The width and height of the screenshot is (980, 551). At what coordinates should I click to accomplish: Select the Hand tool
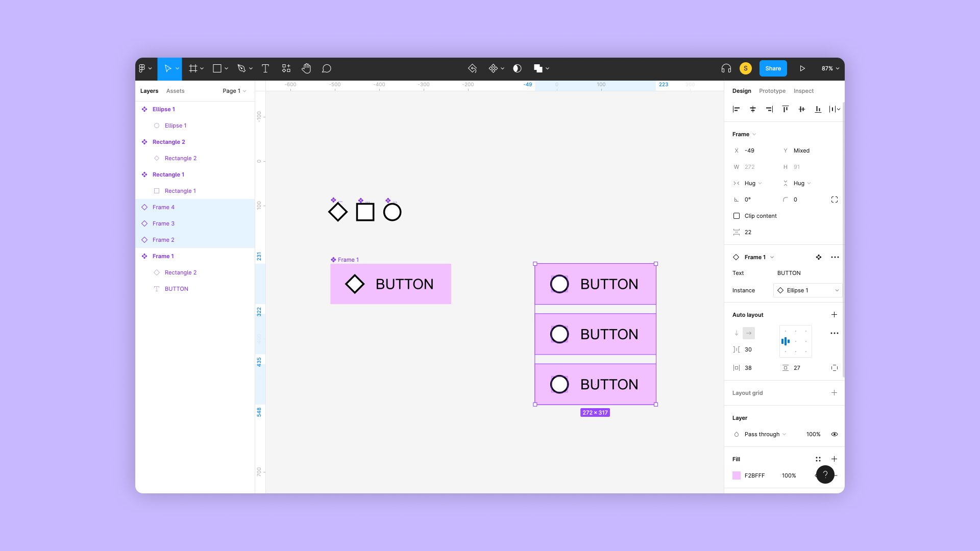tap(306, 68)
